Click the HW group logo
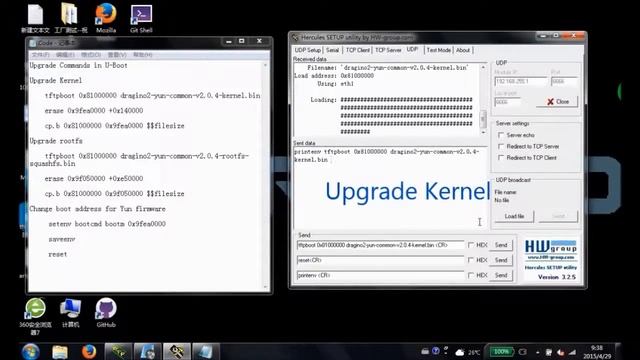This screenshot has height=360, width=640. click(551, 247)
